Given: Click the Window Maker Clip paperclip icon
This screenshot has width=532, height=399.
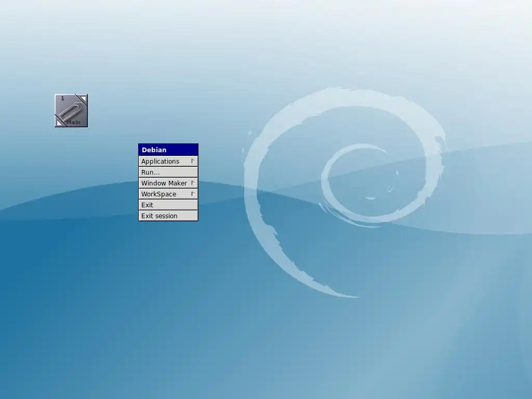Looking at the screenshot, I should 71,111.
